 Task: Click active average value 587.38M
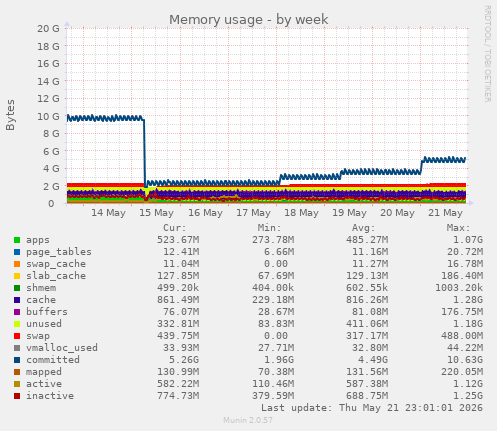[367, 384]
